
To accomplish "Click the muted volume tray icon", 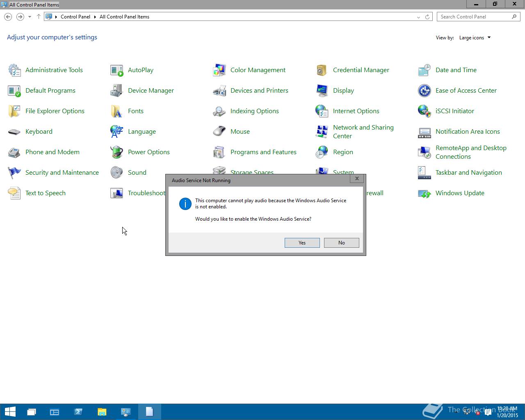I will coord(477,413).
